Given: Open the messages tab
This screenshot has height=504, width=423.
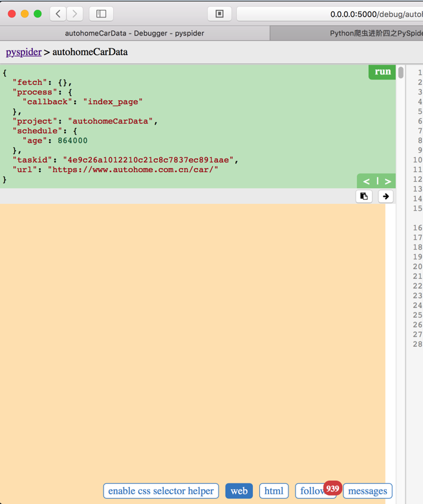Looking at the screenshot, I should [367, 491].
